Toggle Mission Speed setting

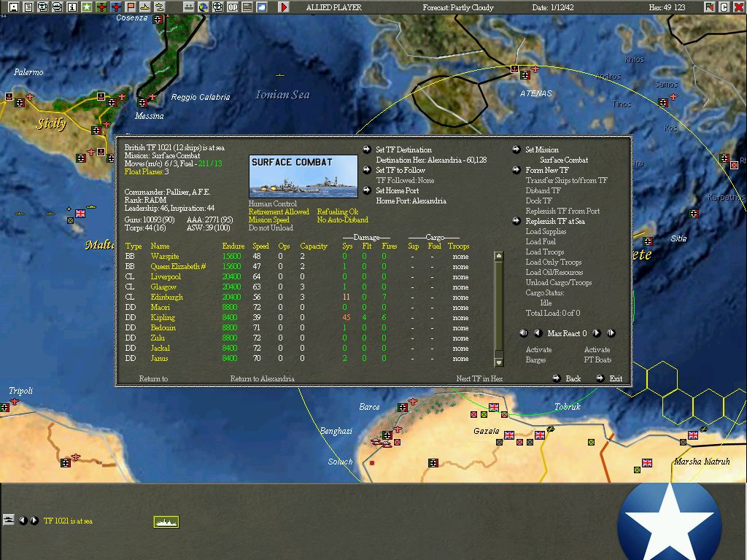coord(268,219)
